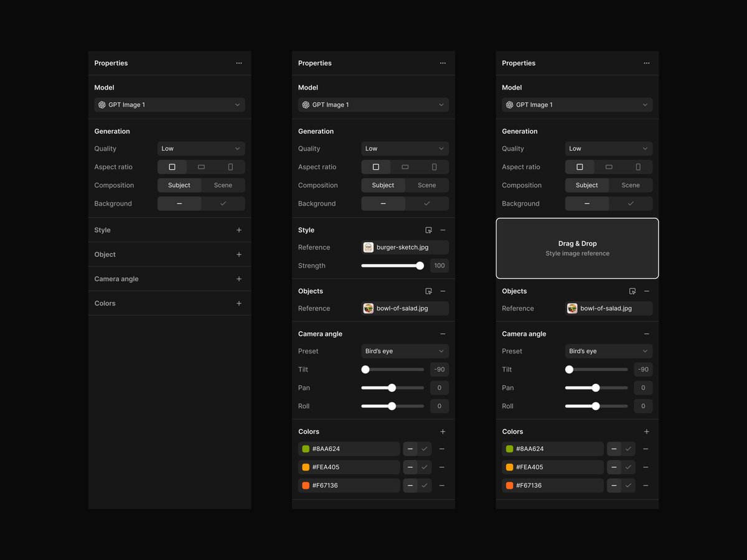Open the Quality dropdown set to Low
Screen dimensions: 747x560
[200, 148]
